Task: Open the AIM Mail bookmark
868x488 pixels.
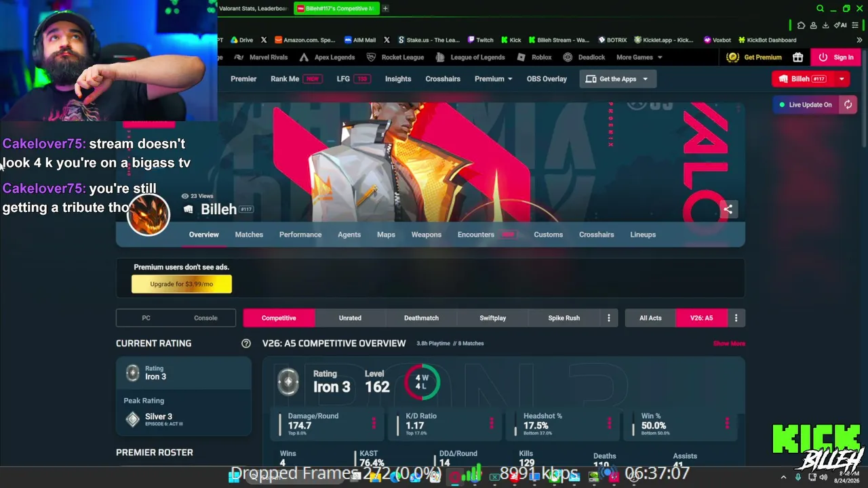Action: point(359,40)
